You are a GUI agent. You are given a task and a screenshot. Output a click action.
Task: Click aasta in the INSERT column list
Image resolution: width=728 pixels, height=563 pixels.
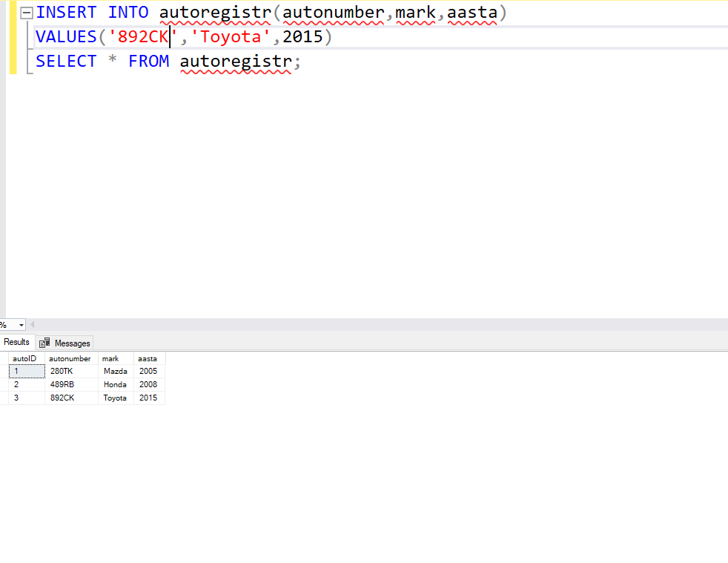tap(472, 13)
